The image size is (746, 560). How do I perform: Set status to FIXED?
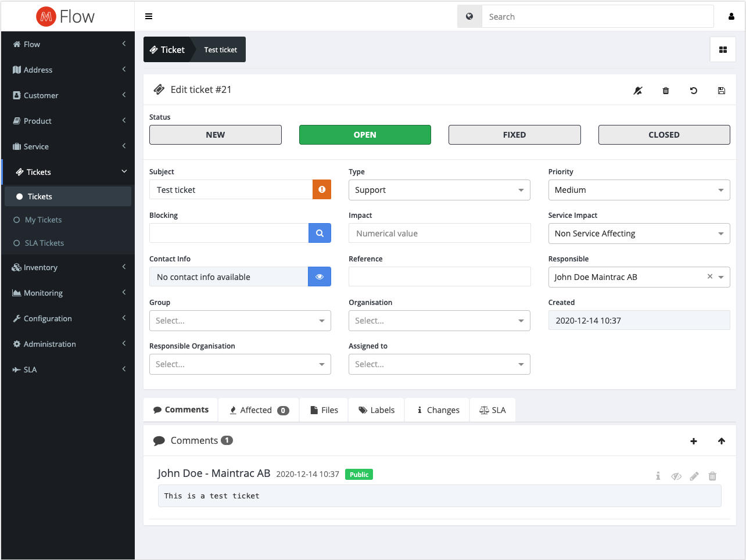(514, 135)
